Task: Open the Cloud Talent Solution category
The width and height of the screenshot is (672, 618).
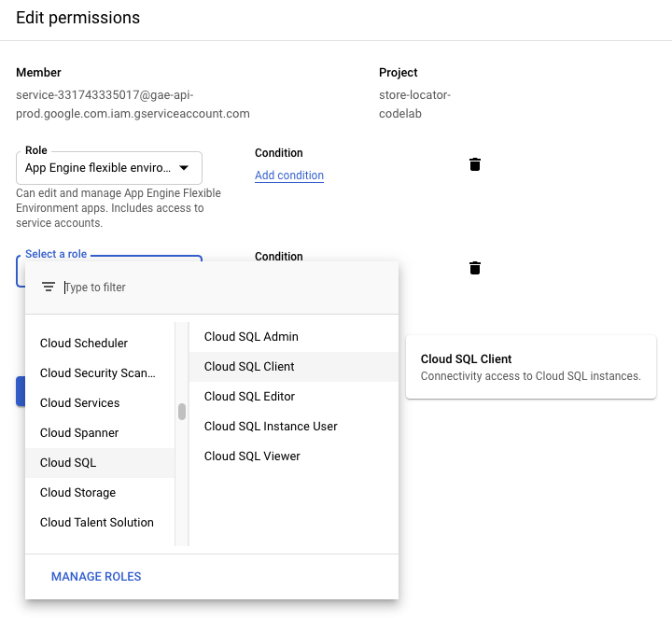Action: point(96,523)
